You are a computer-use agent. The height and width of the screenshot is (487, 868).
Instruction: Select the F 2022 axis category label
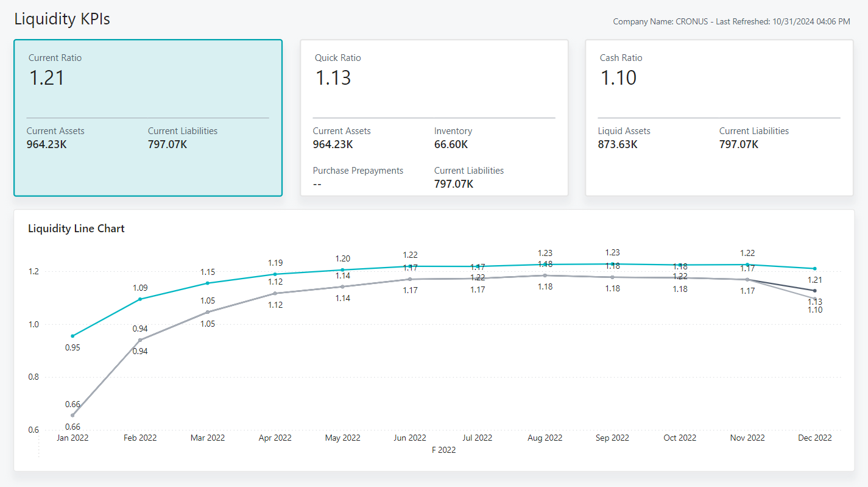(x=444, y=450)
